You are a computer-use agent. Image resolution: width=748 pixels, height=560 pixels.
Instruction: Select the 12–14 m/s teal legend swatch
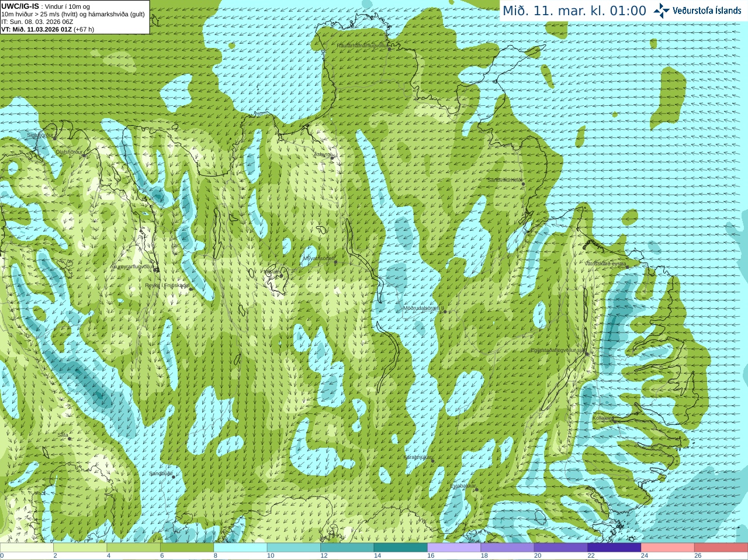(x=347, y=548)
